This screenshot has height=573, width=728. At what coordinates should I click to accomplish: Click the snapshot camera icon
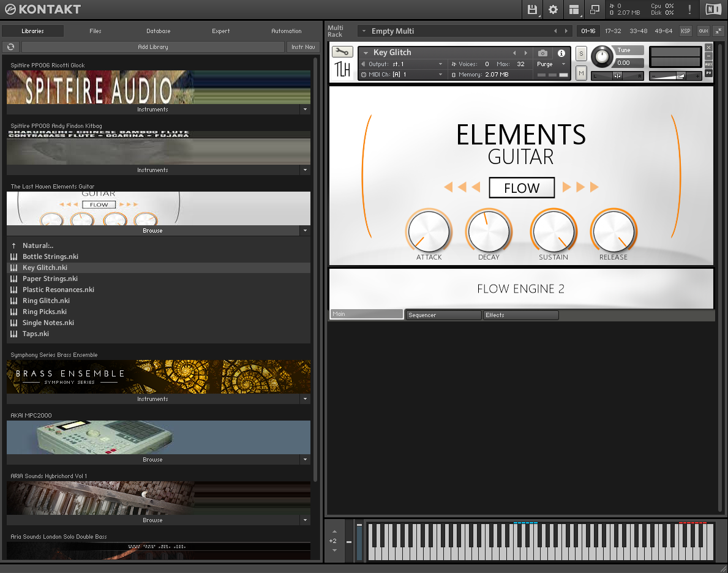(x=542, y=53)
